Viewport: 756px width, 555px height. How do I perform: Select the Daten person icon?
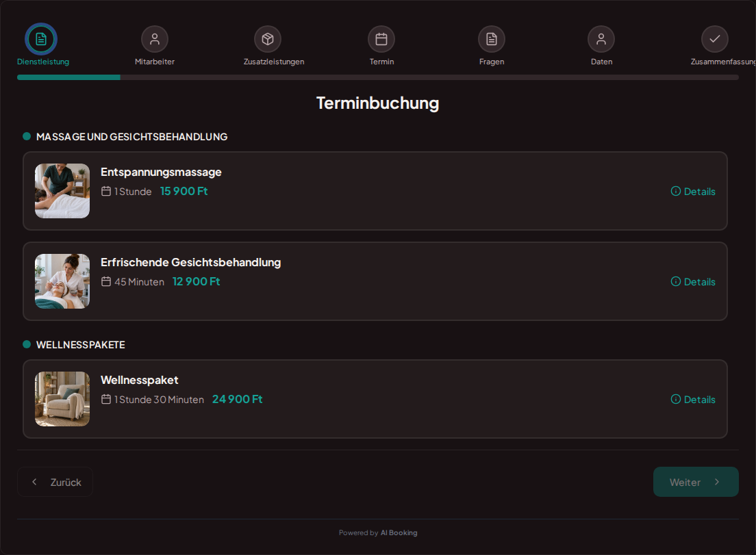pos(601,39)
